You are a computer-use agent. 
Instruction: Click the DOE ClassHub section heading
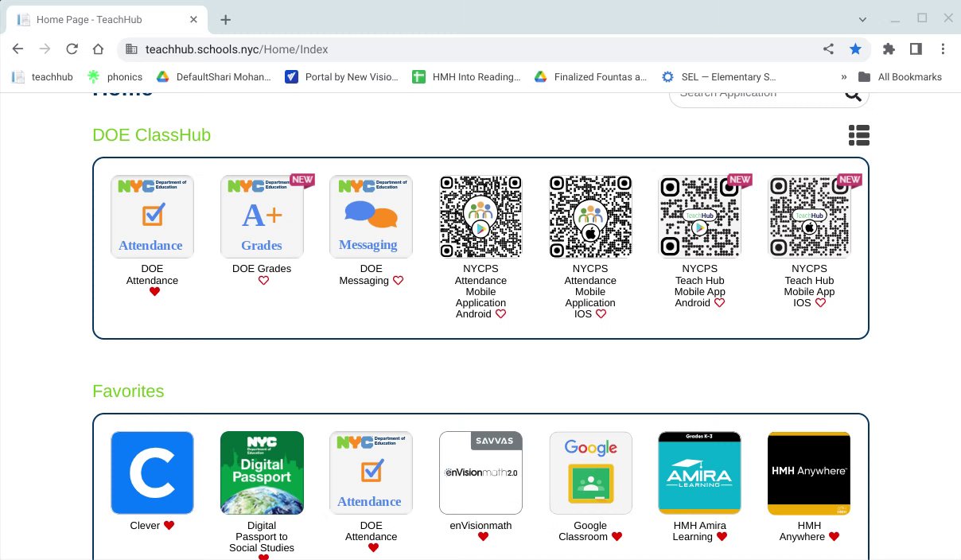coord(152,135)
